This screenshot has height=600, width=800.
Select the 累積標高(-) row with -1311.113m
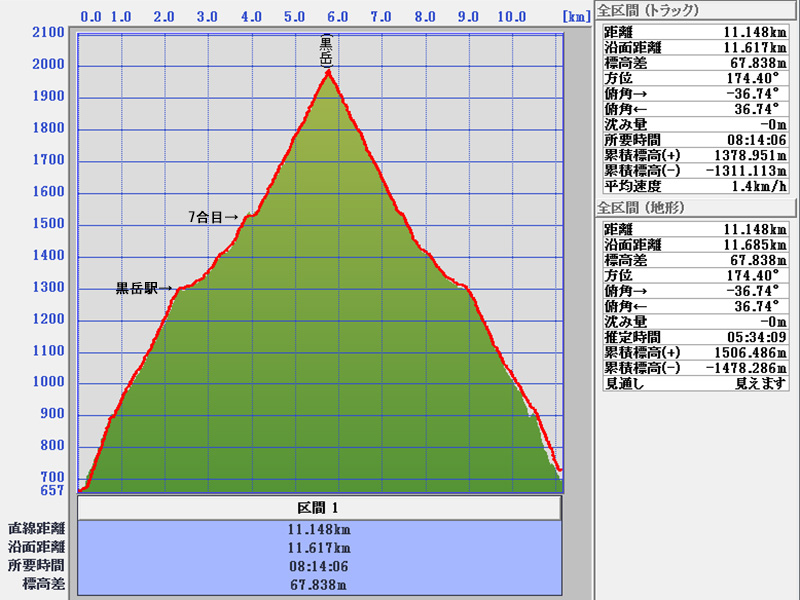click(694, 170)
